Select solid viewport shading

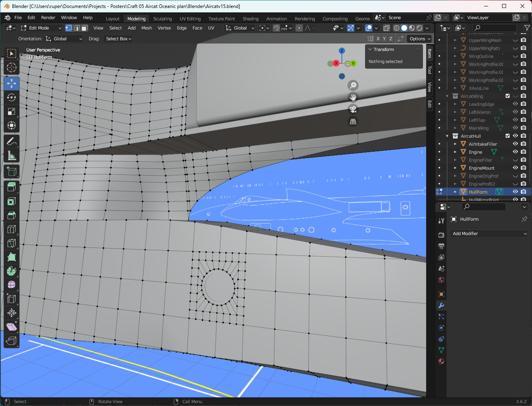404,28
